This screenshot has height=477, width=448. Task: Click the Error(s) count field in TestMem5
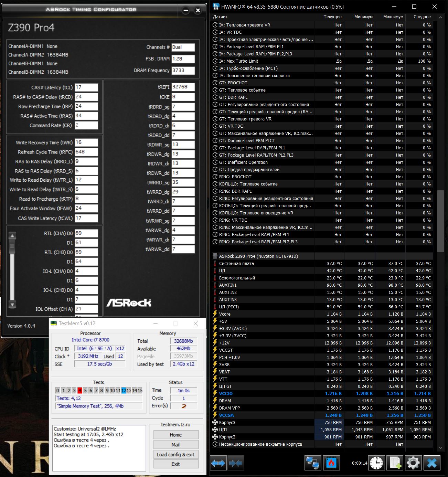(184, 406)
